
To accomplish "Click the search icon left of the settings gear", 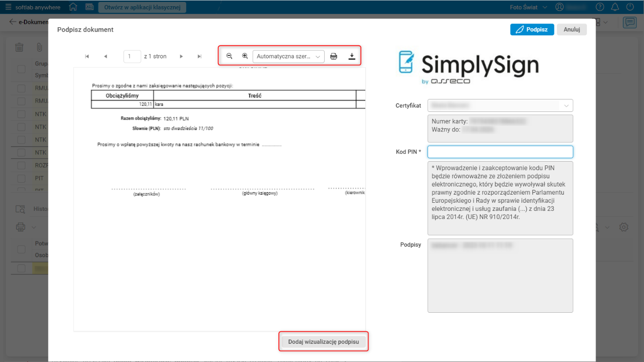I will pyautogui.click(x=597, y=227).
